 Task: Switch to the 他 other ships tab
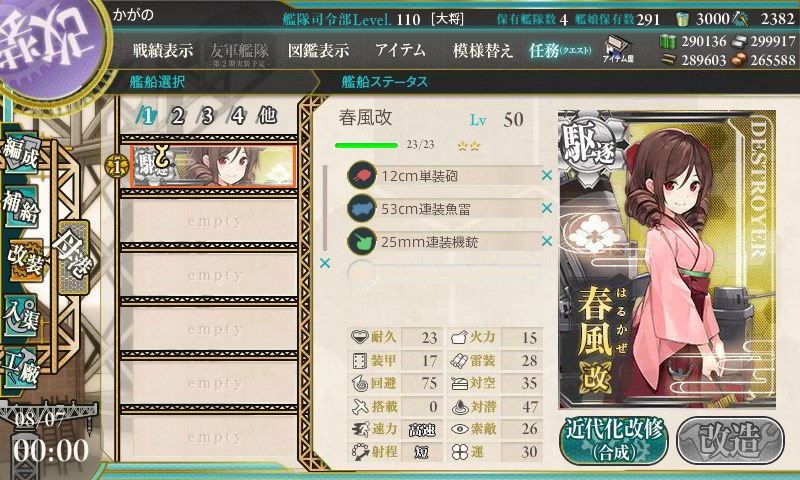click(x=267, y=115)
